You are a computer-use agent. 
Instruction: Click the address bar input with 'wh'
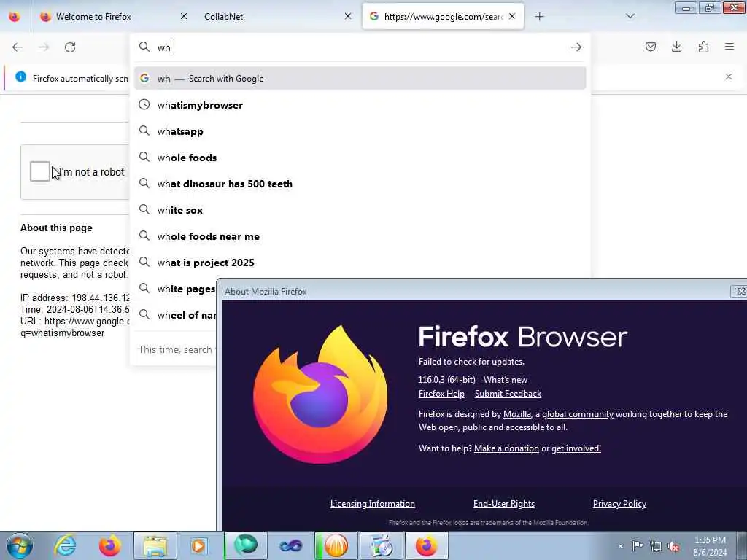coord(360,47)
